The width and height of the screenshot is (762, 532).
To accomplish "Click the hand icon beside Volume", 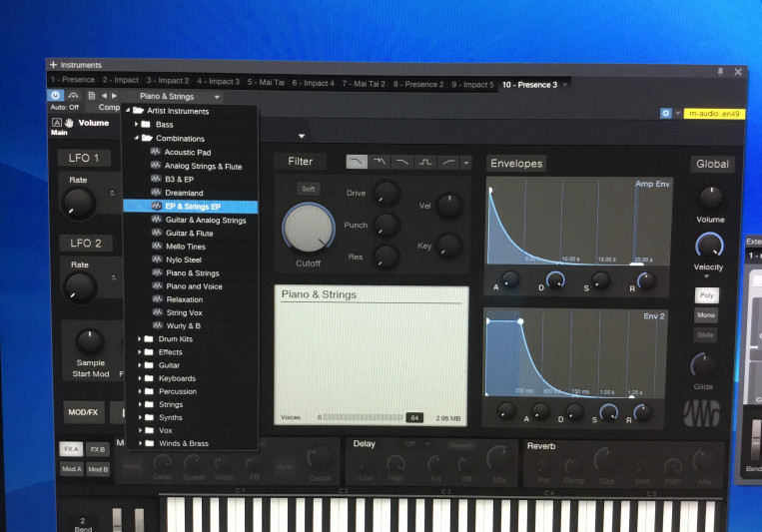I will tap(69, 123).
